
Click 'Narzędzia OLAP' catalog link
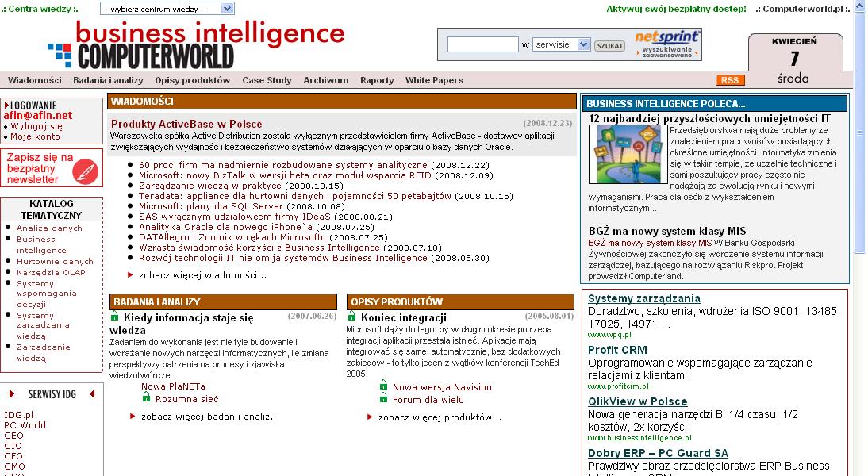[51, 272]
